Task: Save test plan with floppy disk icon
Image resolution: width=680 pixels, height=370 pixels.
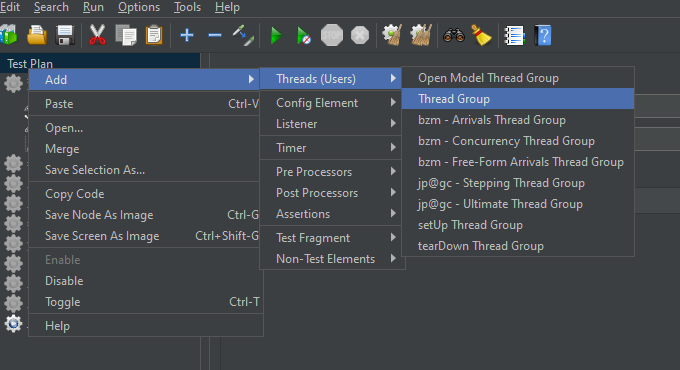Action: (65, 35)
